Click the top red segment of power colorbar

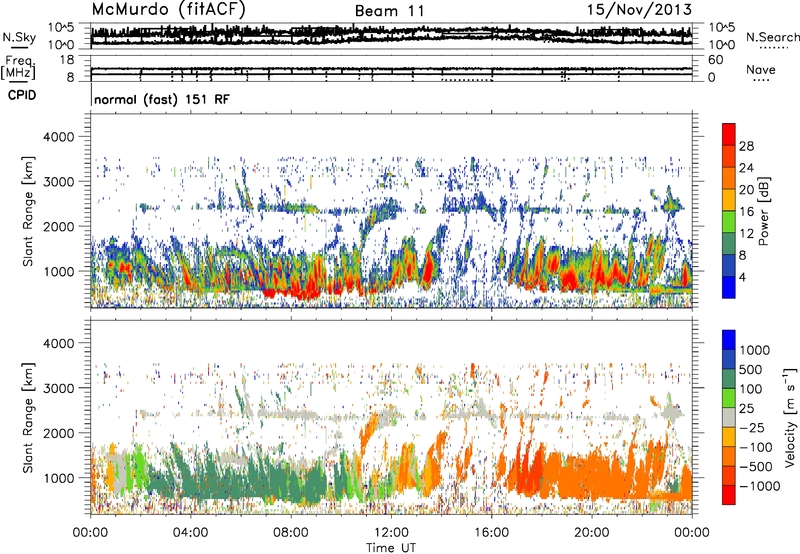(729, 134)
